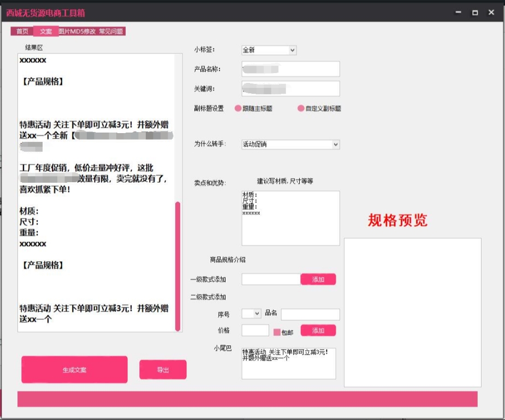Click the 结果区 label
The width and height of the screenshot is (505, 420).
[x=34, y=47]
